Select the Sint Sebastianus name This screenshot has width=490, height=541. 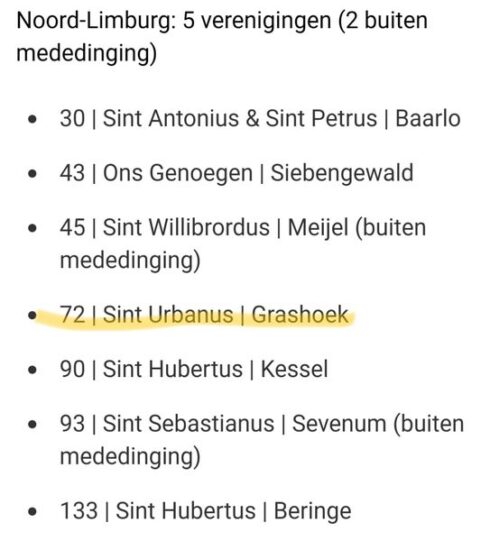(189, 424)
